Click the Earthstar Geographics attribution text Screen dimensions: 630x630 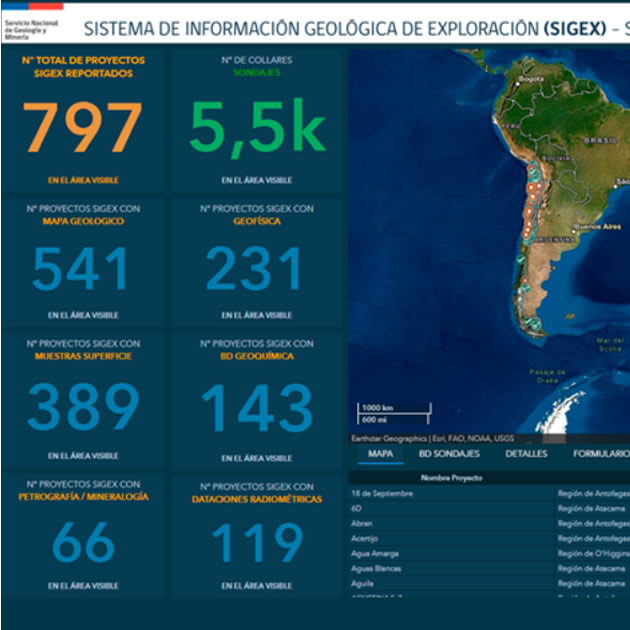point(432,439)
